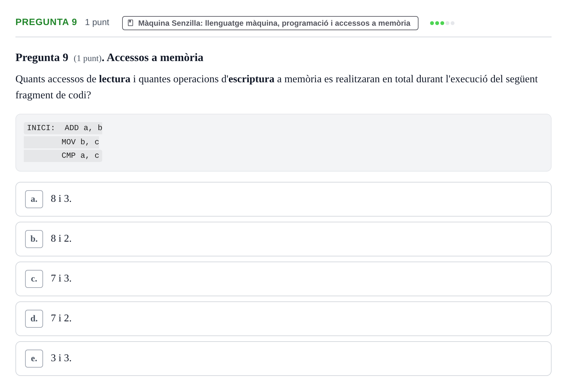The height and width of the screenshot is (392, 567).
Task: Click the 'Accessos a memòria' heading
Action: (x=155, y=58)
